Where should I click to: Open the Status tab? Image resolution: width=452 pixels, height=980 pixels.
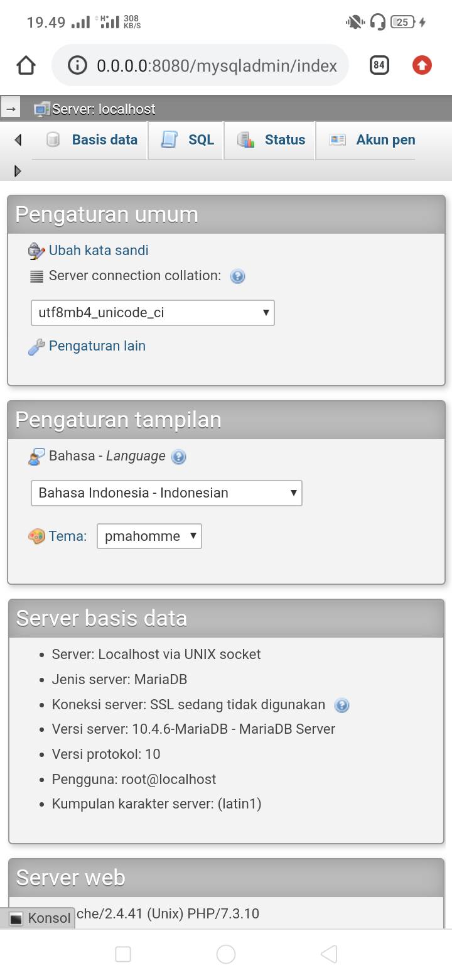pyautogui.click(x=271, y=140)
